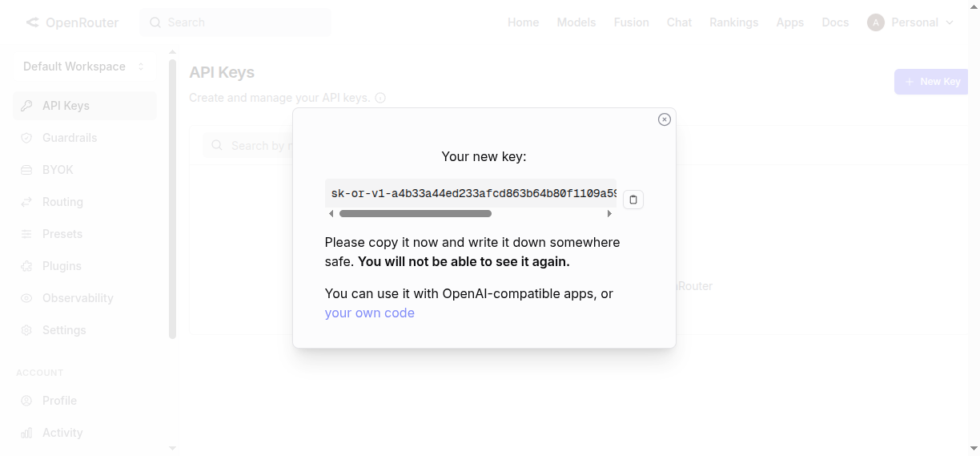Screen dimensions: 980x456
Task: Click the 'Your new key:' label
Action: (x=484, y=156)
